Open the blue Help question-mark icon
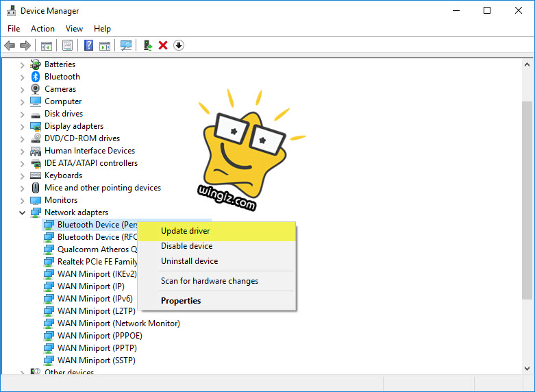 pos(89,45)
